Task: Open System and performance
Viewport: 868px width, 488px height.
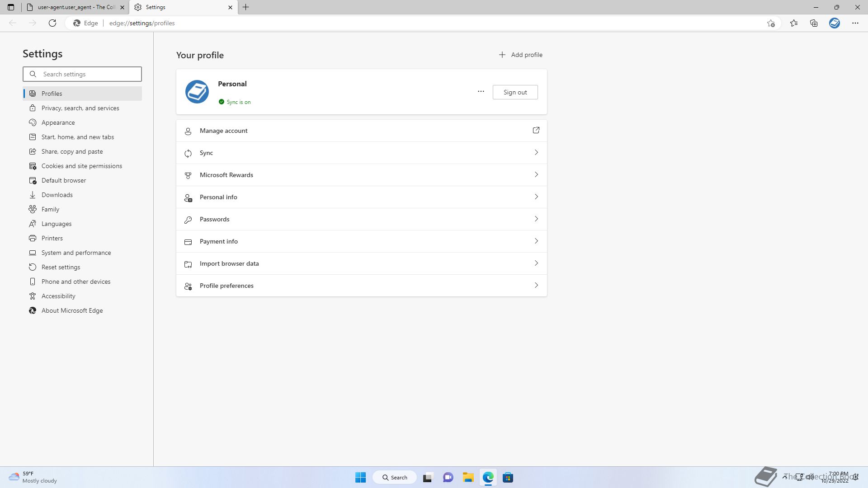Action: pyautogui.click(x=82, y=253)
